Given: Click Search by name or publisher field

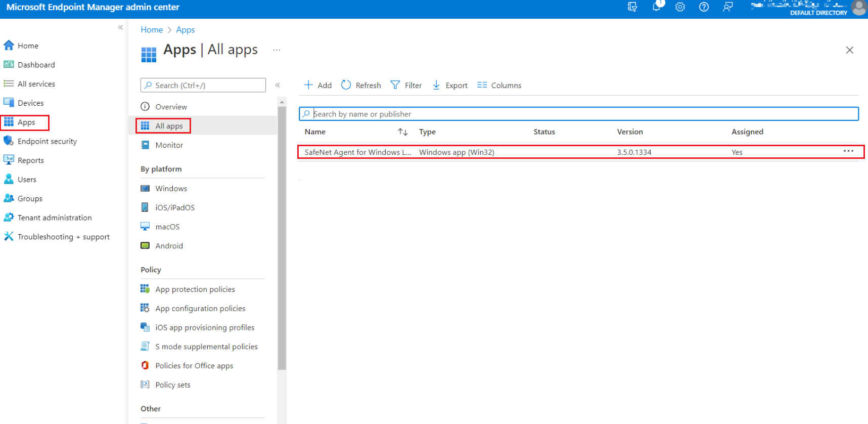Looking at the screenshot, I should coord(578,114).
